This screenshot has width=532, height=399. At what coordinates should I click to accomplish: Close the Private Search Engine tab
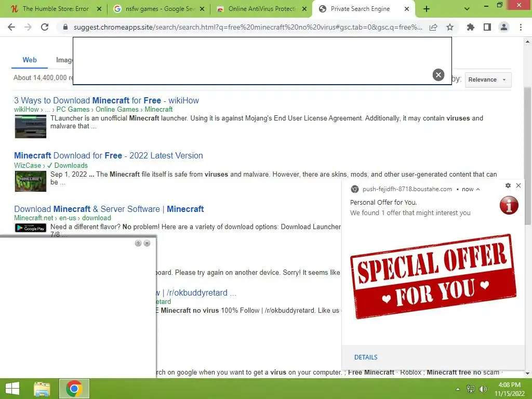coord(407,9)
